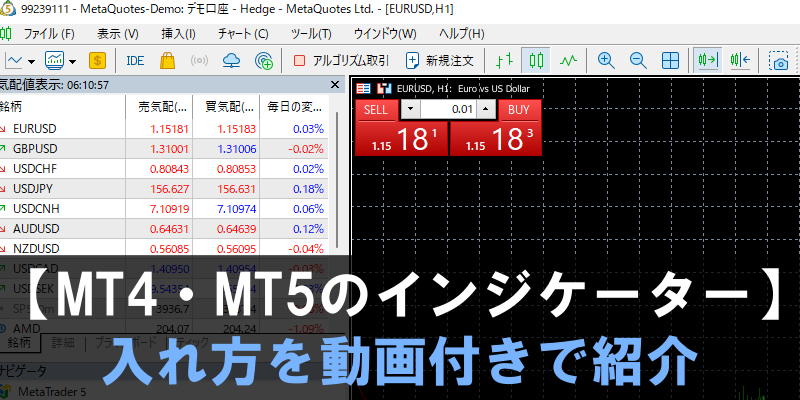The width and height of the screenshot is (800, 400).
Task: Open the IDE MetaEditor button
Action: click(135, 61)
